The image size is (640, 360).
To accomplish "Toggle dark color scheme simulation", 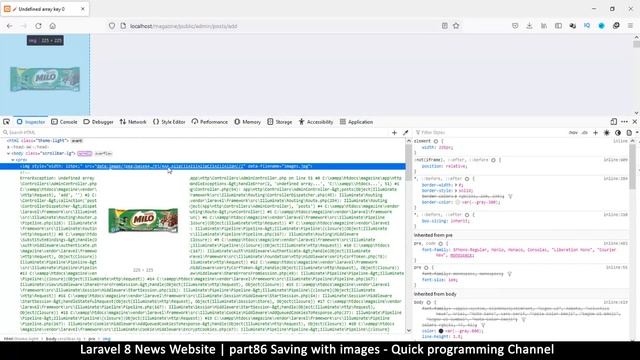I will (x=618, y=133).
